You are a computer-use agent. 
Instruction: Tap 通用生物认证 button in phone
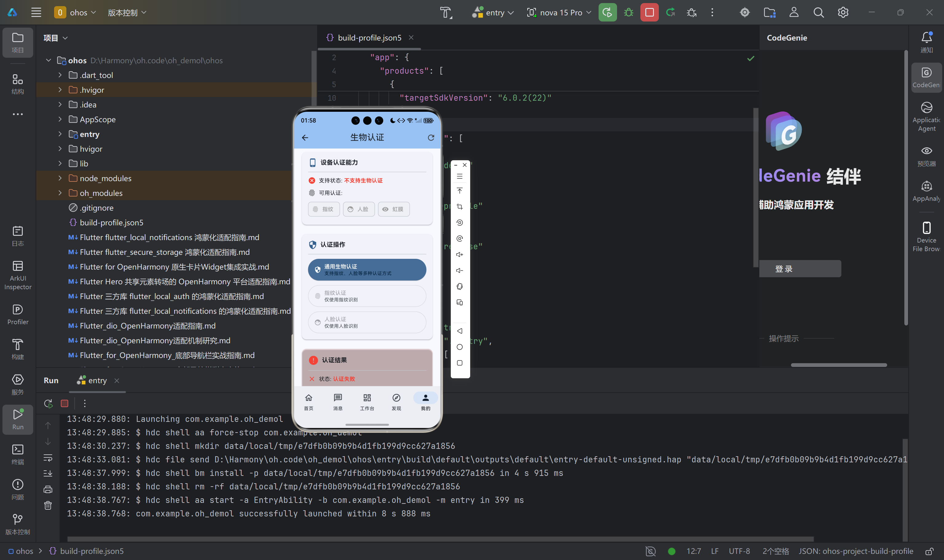point(367,270)
